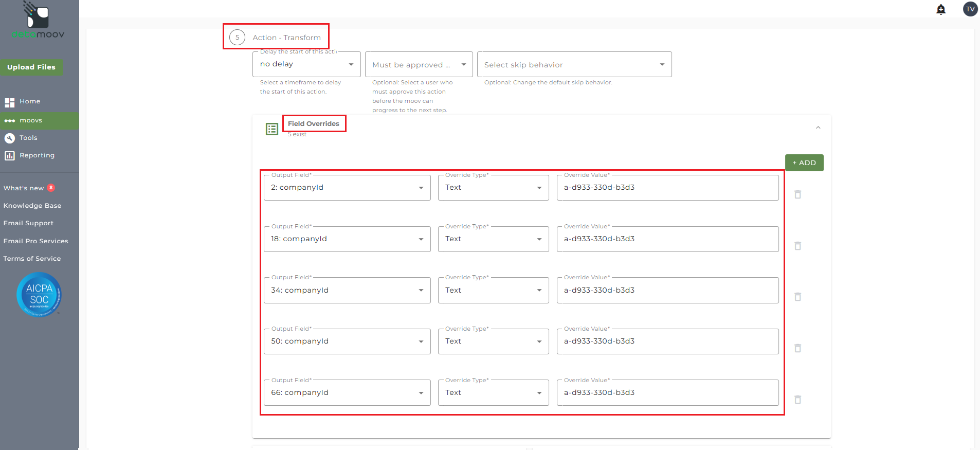Open Reporting from the sidebar

coord(37,155)
